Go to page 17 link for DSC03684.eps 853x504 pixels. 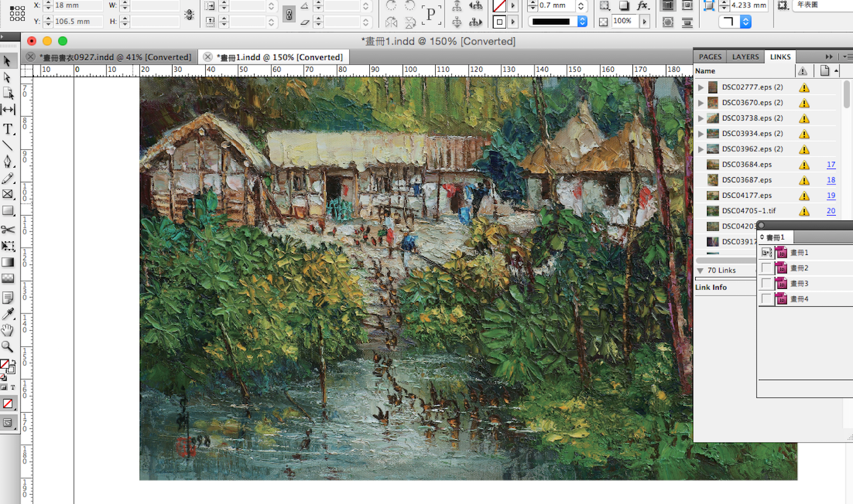click(x=831, y=164)
